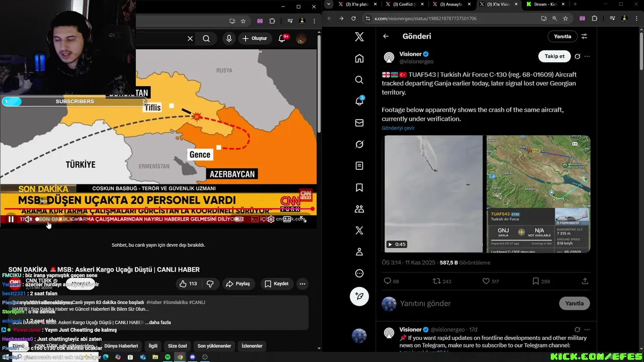Click the Yanıtını gönder reply input field

pos(475,304)
